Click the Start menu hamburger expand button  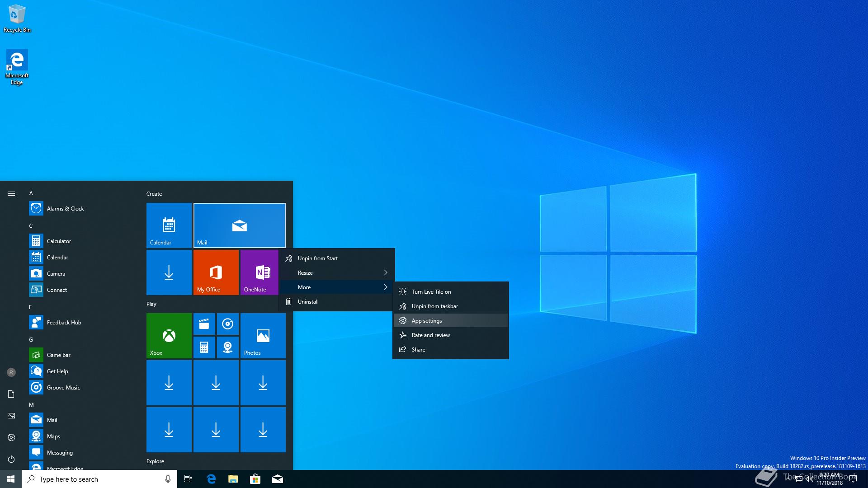[x=11, y=193]
